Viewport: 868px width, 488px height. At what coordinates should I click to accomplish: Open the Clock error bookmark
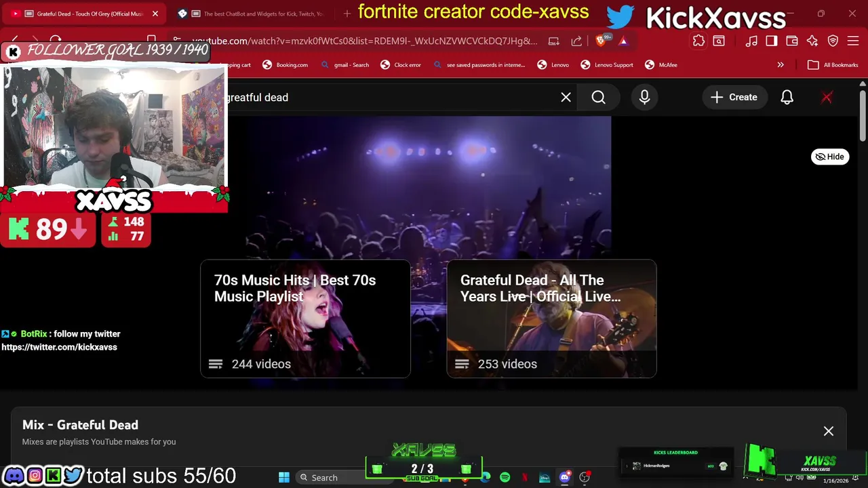click(x=401, y=65)
